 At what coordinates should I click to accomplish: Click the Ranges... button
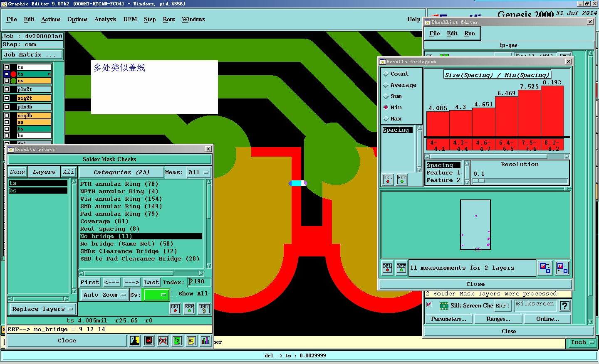[x=498, y=319]
